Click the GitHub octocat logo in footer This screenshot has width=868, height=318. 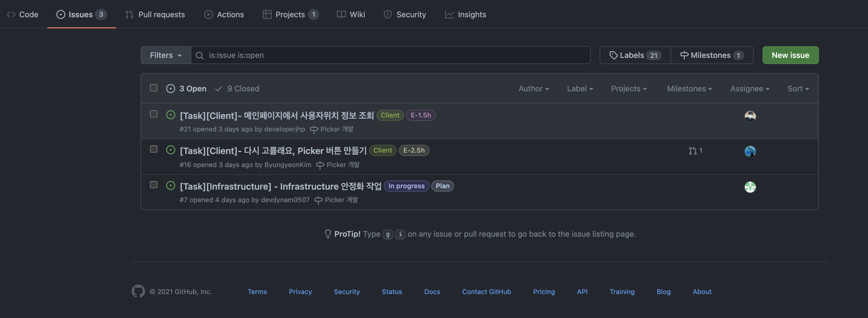[x=138, y=292]
